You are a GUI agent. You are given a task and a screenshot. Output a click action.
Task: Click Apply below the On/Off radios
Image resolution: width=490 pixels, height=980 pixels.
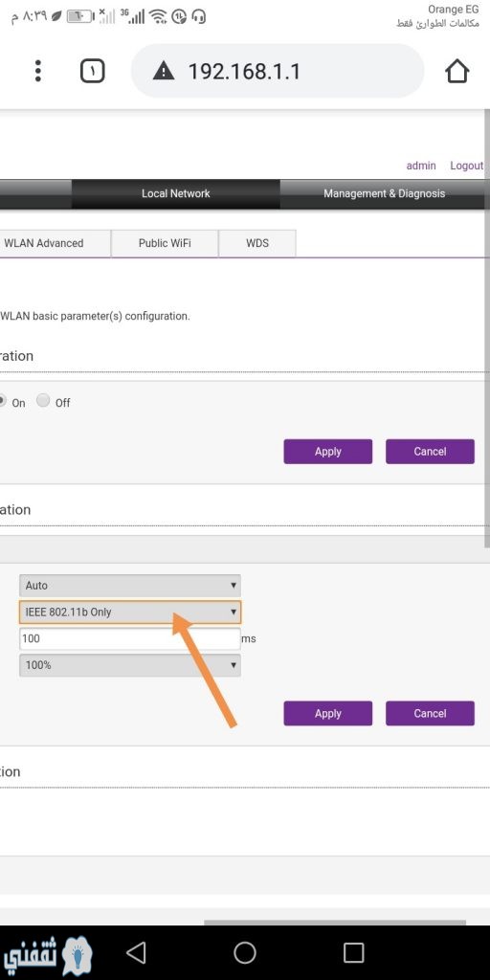(328, 452)
